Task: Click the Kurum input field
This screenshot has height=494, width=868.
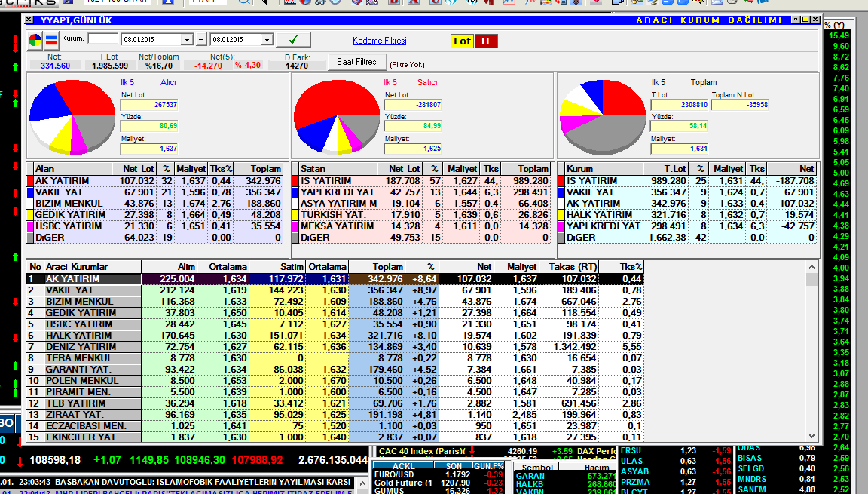Action: click(x=102, y=38)
